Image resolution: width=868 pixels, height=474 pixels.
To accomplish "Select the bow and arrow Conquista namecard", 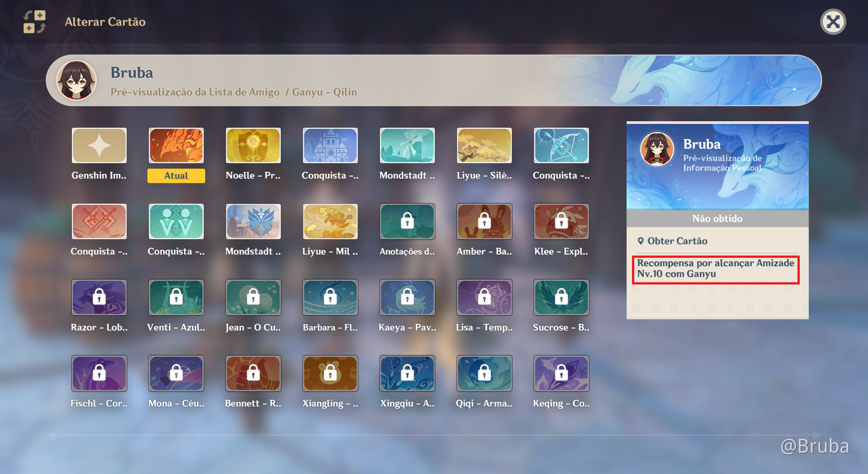I will pos(561,145).
